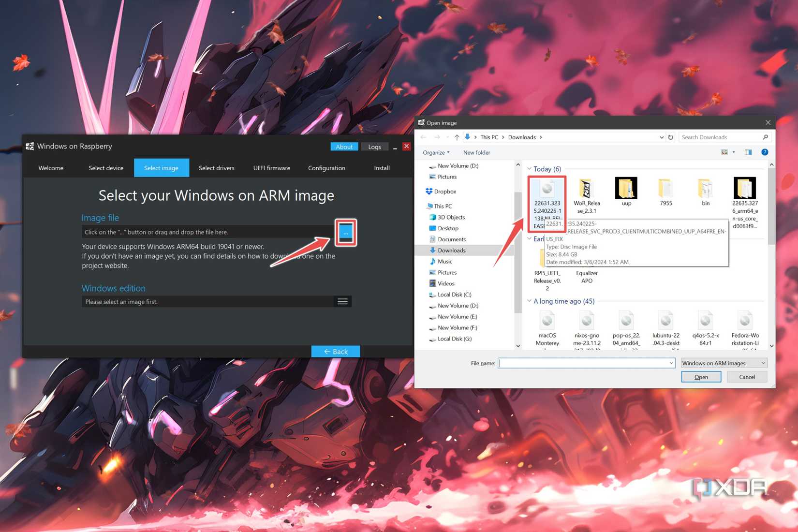The image size is (798, 532).
Task: Switch to the Welcome tab
Action: (x=51, y=168)
